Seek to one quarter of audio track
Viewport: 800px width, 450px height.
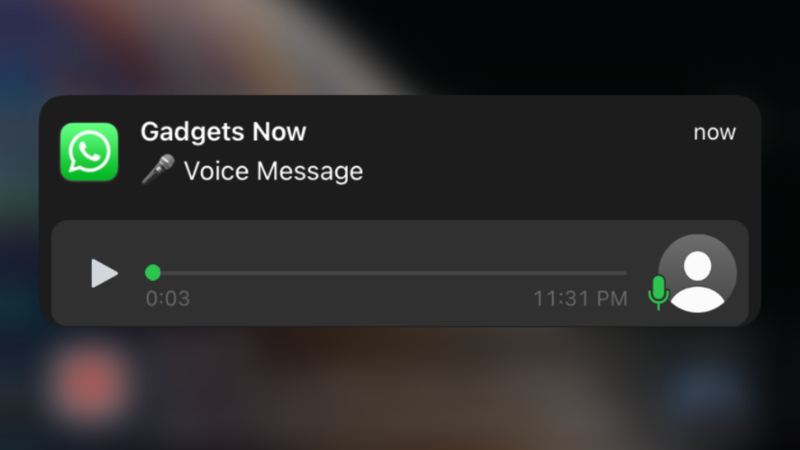(x=266, y=273)
